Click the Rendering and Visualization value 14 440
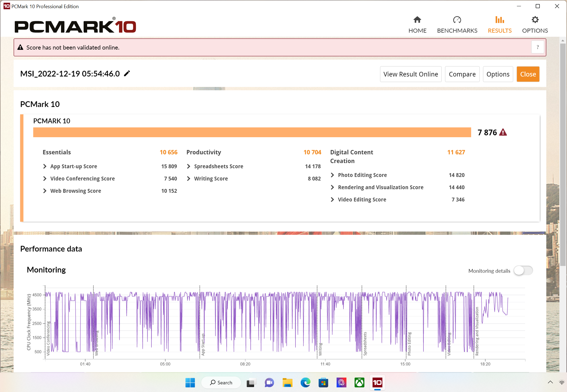This screenshot has width=567, height=392. coord(457,187)
